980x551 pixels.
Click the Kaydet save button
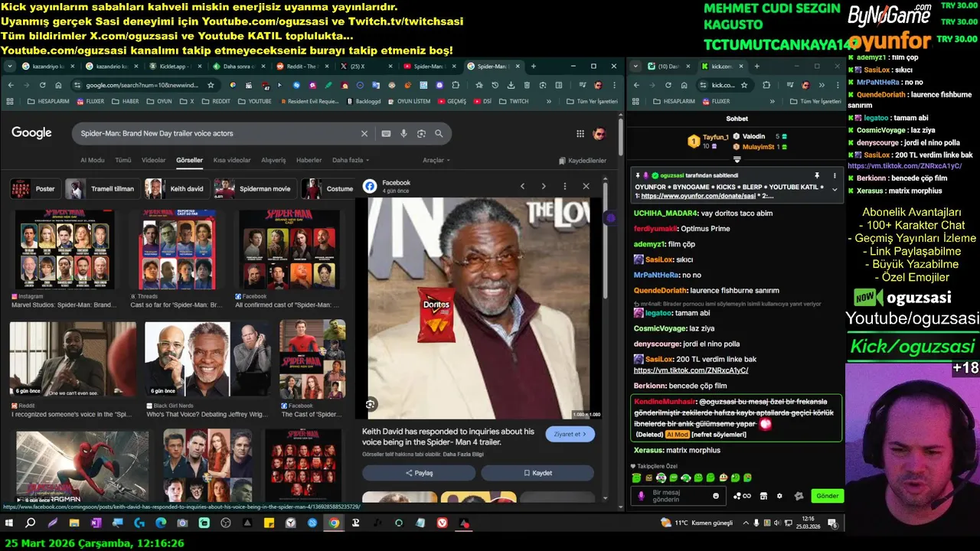coord(537,473)
